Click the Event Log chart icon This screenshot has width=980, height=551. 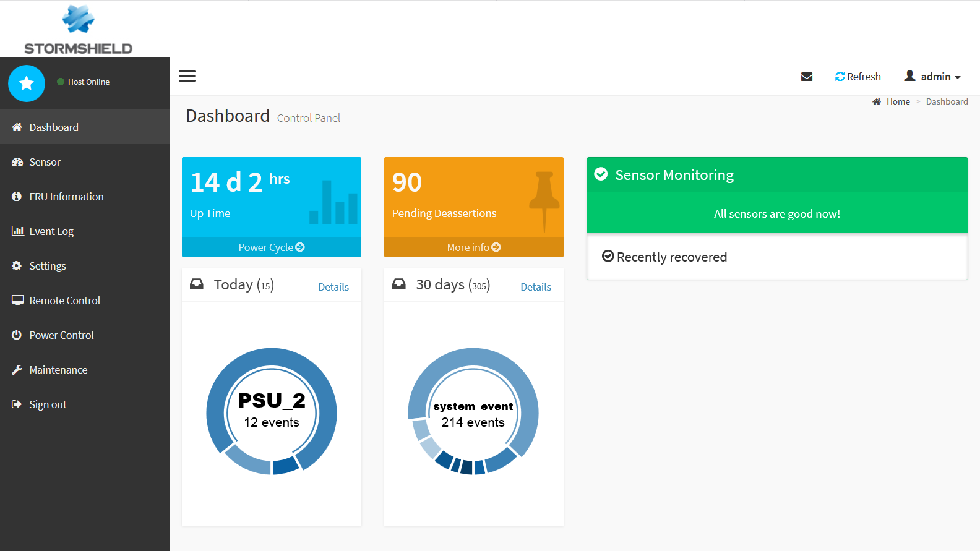[x=17, y=231]
